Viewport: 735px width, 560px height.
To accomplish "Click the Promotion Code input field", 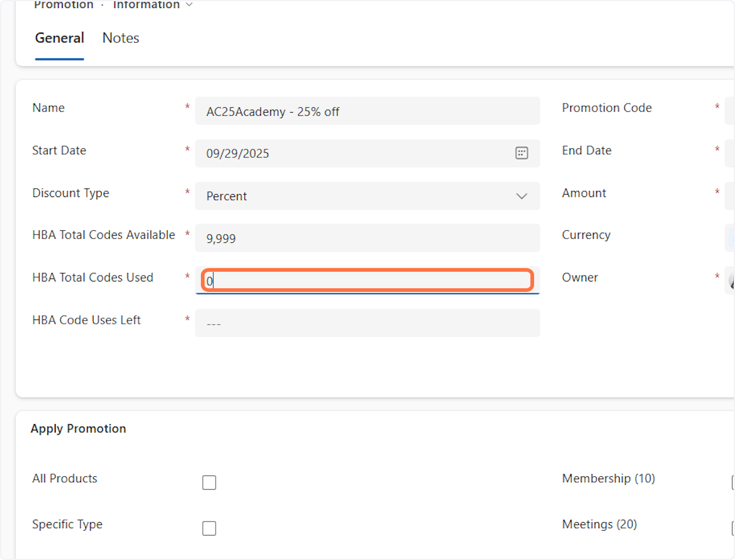I will [x=730, y=111].
